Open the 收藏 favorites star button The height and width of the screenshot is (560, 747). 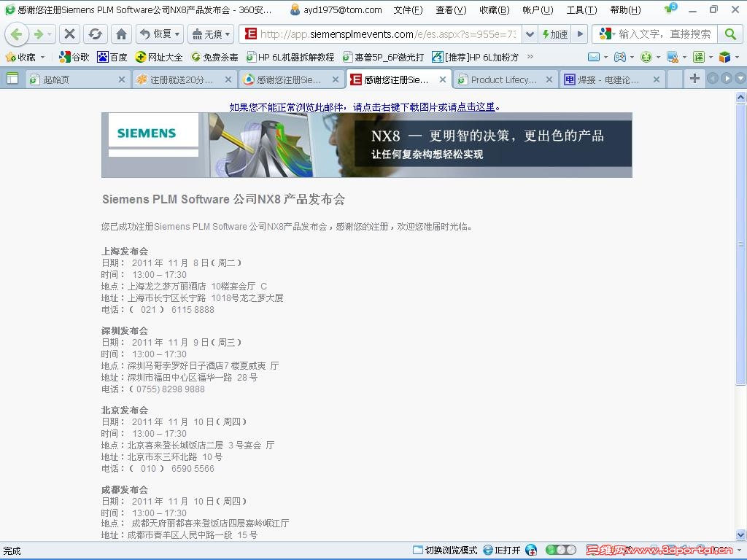(x=20, y=57)
